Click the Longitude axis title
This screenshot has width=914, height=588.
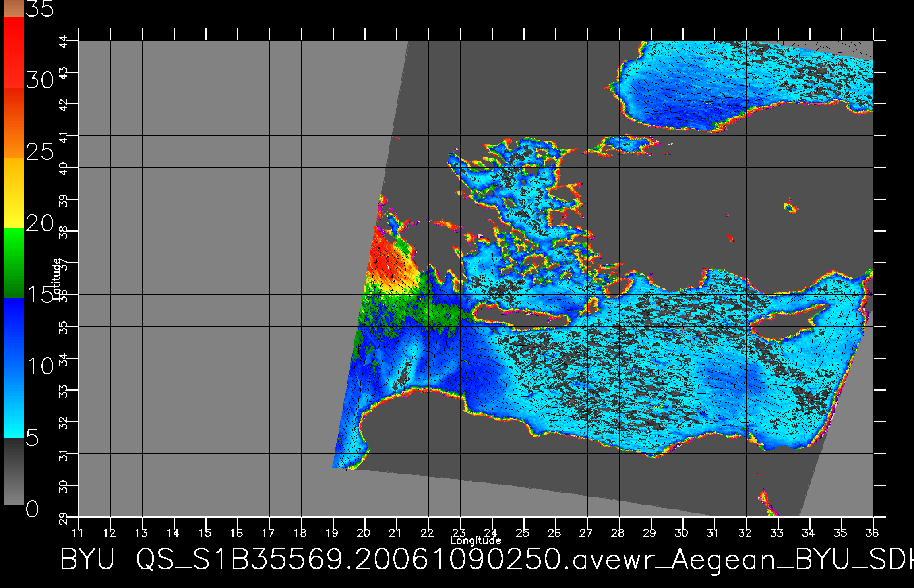tap(476, 540)
